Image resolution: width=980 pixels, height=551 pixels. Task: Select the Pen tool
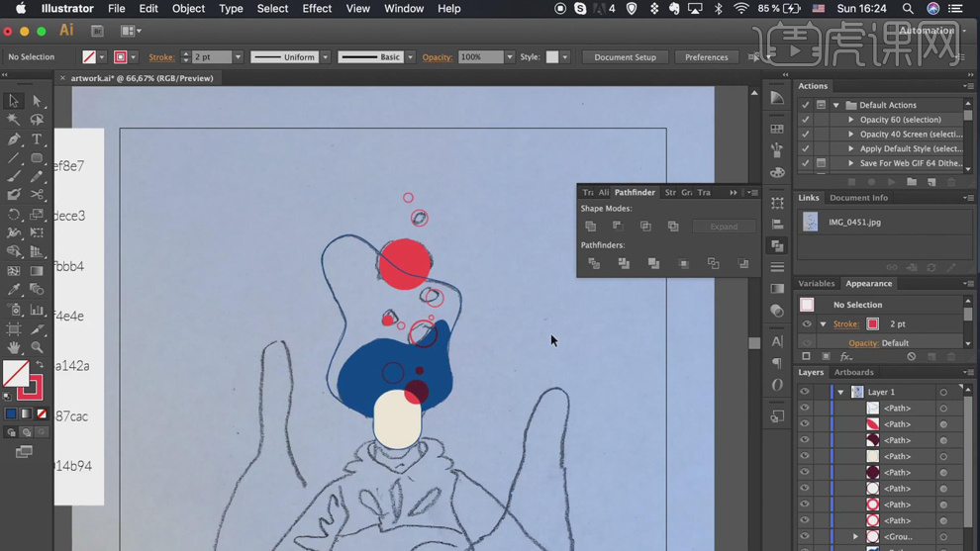point(14,139)
